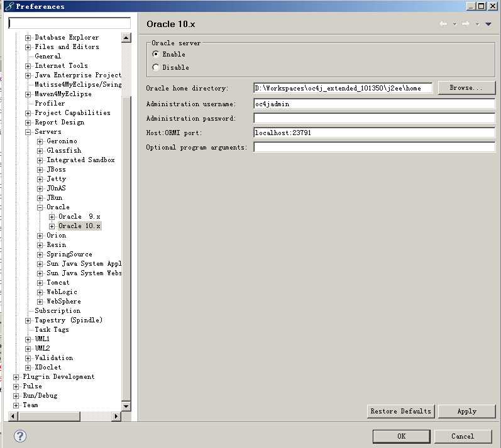Select the XDoclet tree item
The height and width of the screenshot is (448, 501).
[x=48, y=367]
